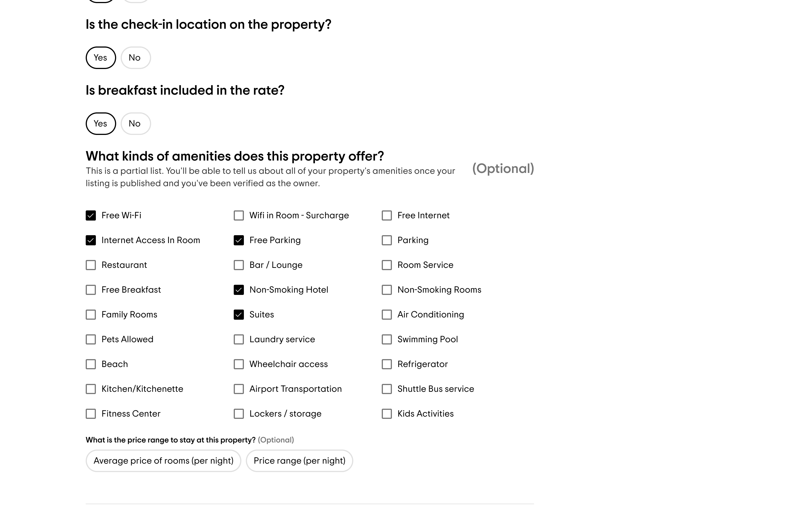Check the Kids Activities box

click(x=387, y=414)
